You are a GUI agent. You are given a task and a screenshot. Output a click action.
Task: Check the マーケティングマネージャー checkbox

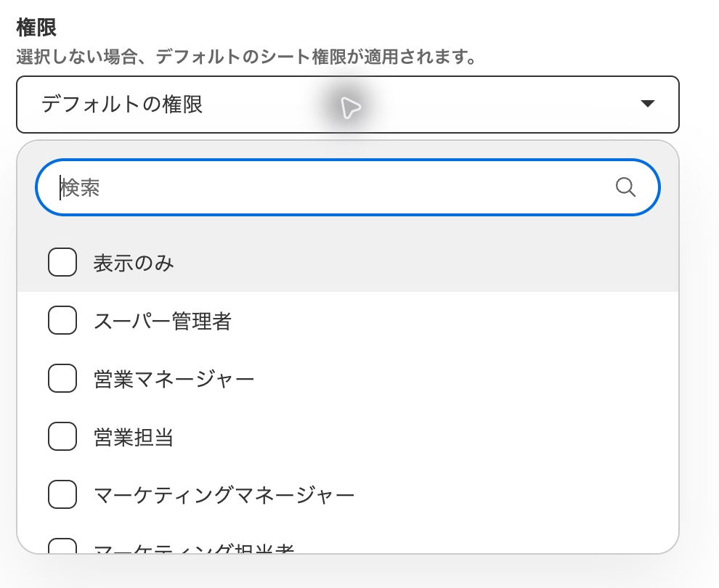(62, 494)
